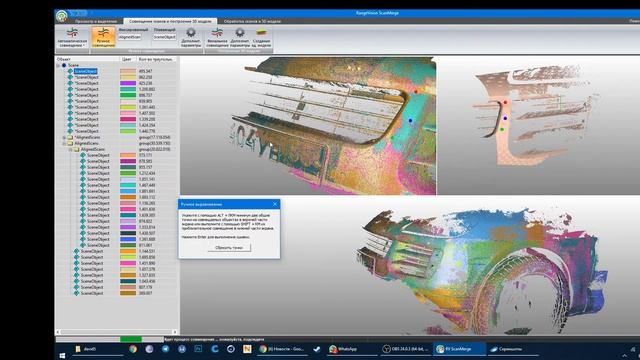Image resolution: width=640 pixels, height=360 pixels.
Task: Switch to the Новости Chrome taskbar window
Action: click(x=281, y=349)
